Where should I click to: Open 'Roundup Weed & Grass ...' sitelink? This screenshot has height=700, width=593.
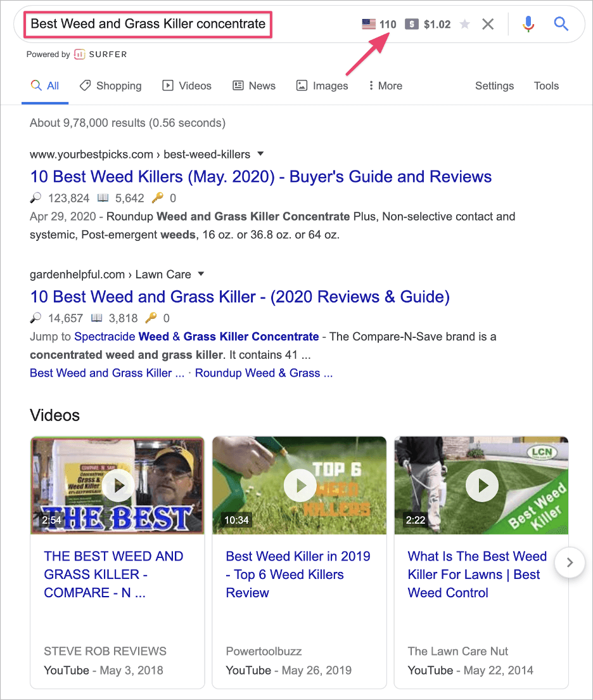tap(264, 373)
